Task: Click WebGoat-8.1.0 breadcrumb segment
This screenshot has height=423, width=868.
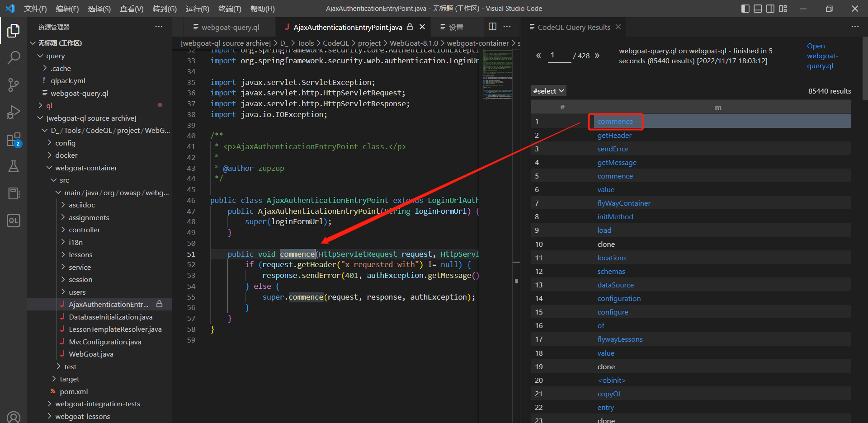Action: (414, 43)
